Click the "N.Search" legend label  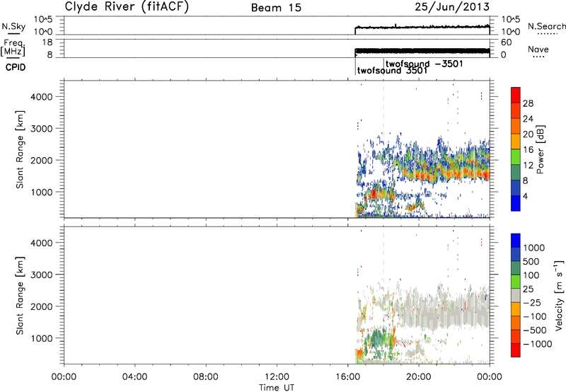pyautogui.click(x=546, y=26)
